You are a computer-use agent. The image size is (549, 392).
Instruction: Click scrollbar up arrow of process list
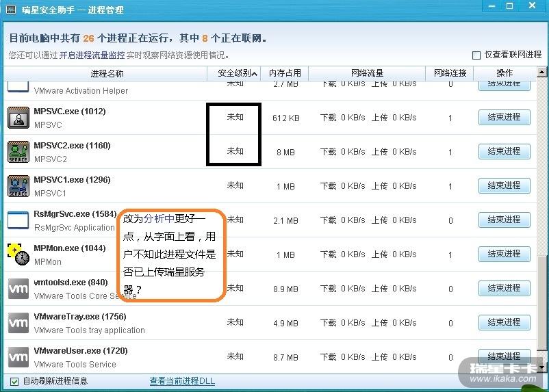541,72
